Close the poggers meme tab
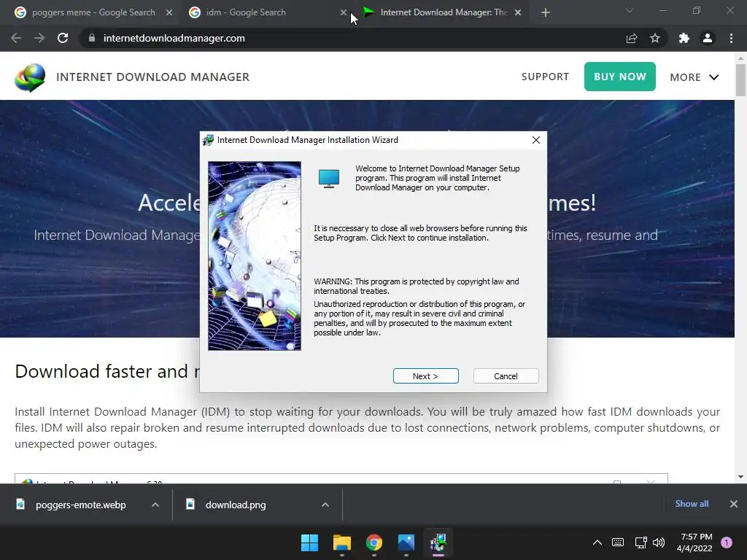 click(169, 12)
